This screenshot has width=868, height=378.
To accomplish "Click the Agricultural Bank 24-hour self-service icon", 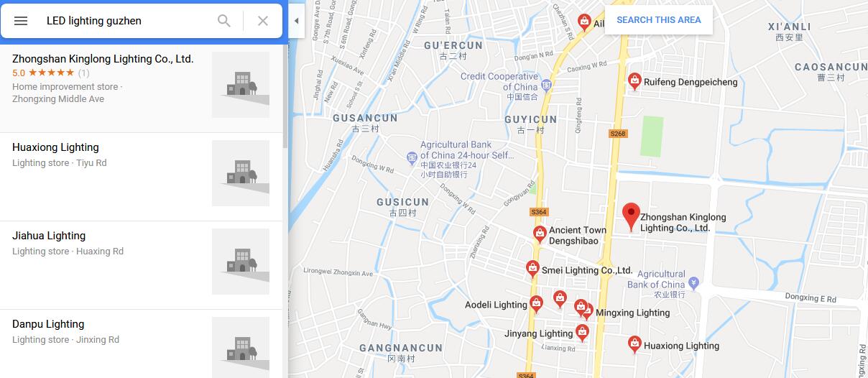I will click(411, 156).
